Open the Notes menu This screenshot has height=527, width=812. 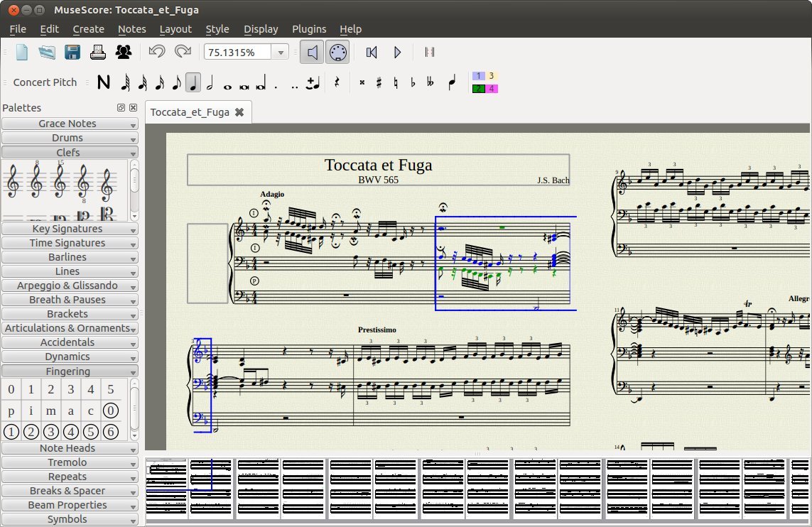point(131,29)
